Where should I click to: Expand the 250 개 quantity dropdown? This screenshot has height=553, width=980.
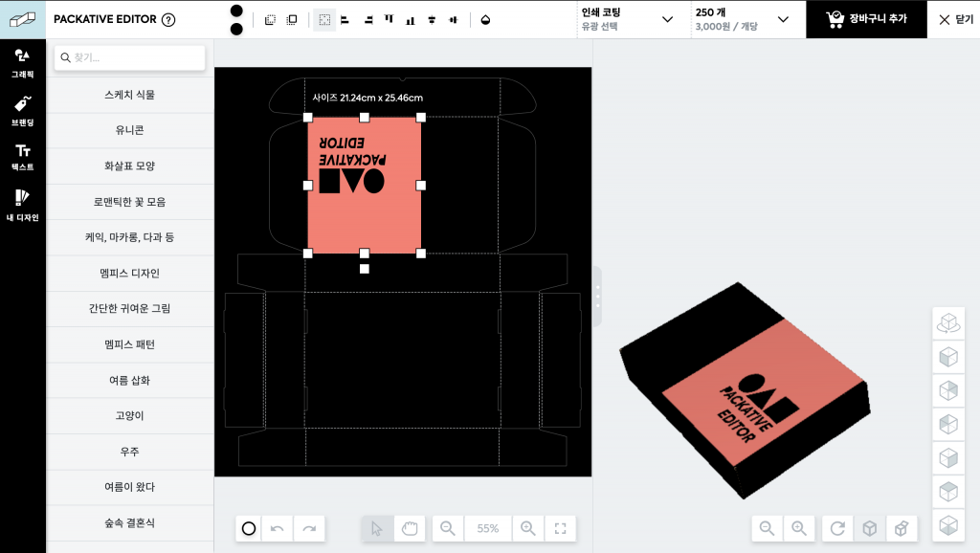coord(748,19)
